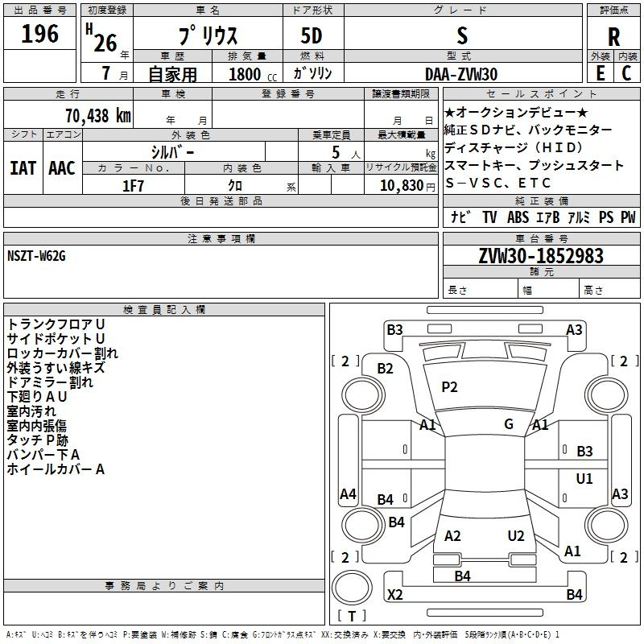Click the spare tire T circle icon

[352, 588]
